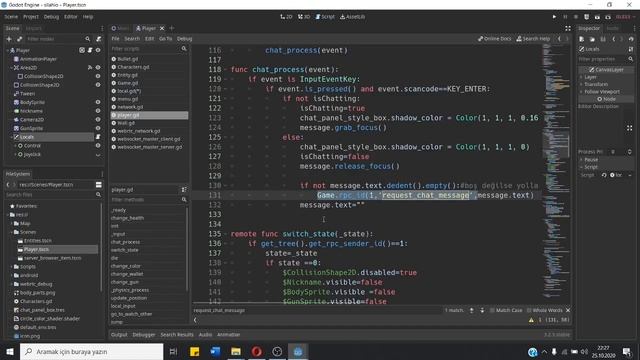Open the Output bottom panel
Viewport: 640px width, 360px height.
[119, 335]
